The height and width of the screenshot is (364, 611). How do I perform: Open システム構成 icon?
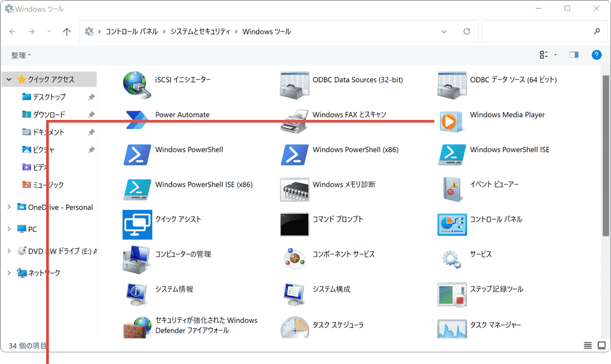click(294, 294)
